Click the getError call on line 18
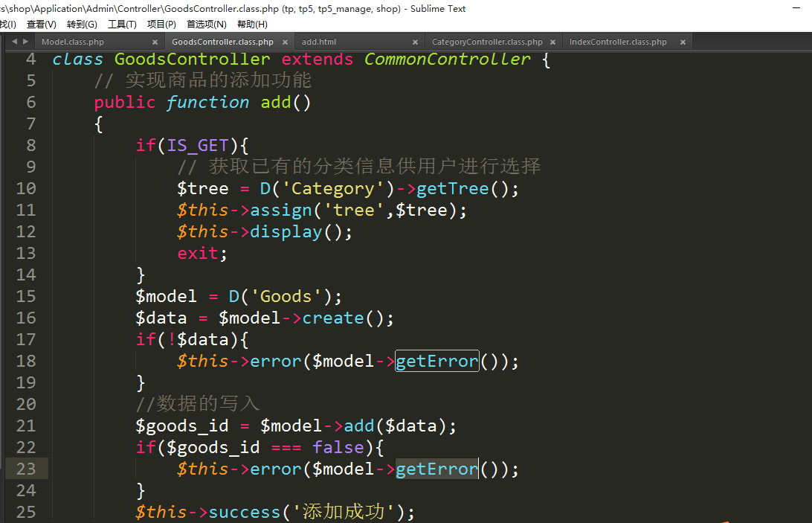The height and width of the screenshot is (523, 812). [436, 362]
